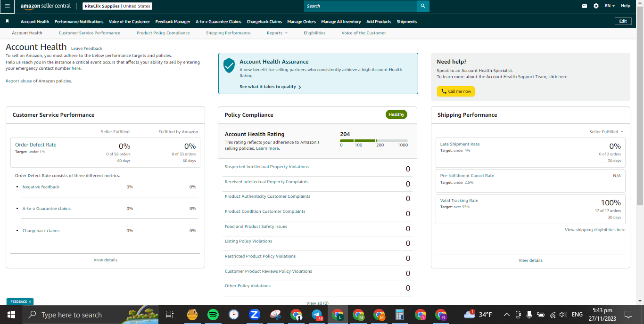
Task: Select the Shipping Performance tab
Action: tap(228, 33)
